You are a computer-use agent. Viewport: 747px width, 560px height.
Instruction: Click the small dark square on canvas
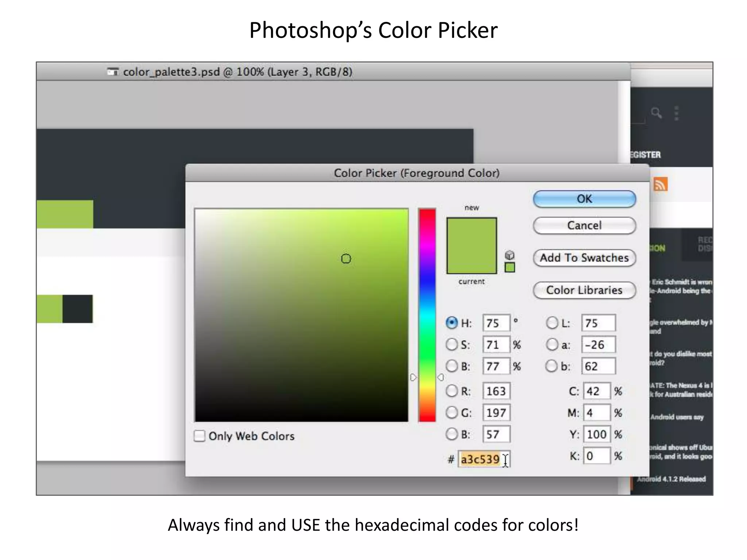(78, 309)
